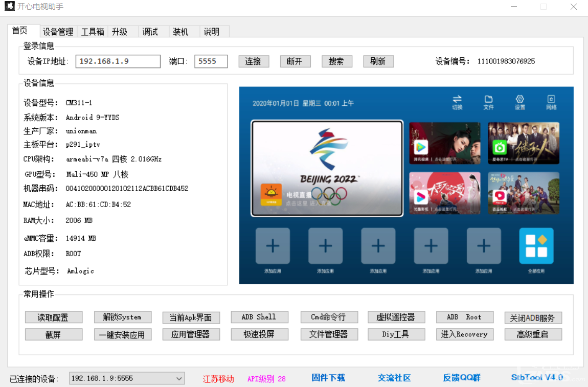The width and height of the screenshot is (588, 387).
Task: Open the Diy工具 button
Action: coord(396,334)
